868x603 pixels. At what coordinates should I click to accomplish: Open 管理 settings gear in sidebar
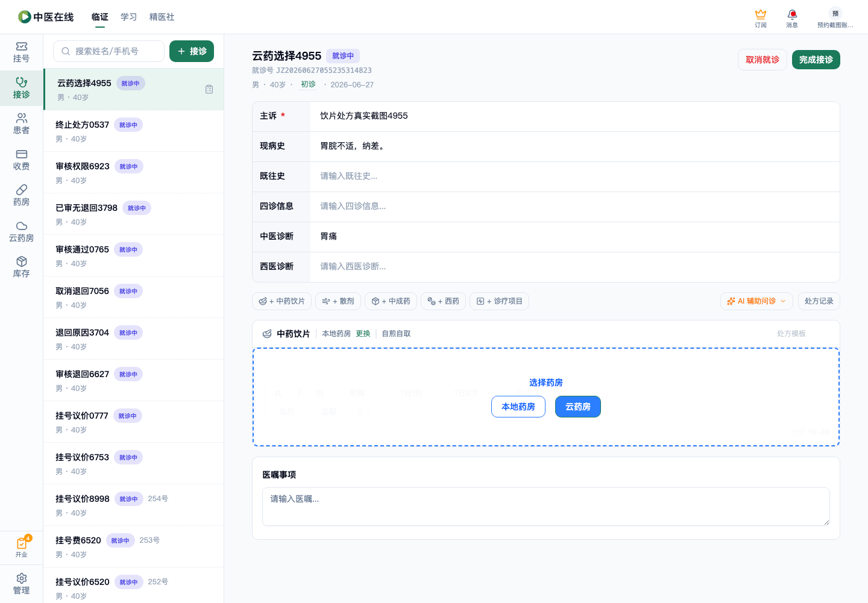21,584
